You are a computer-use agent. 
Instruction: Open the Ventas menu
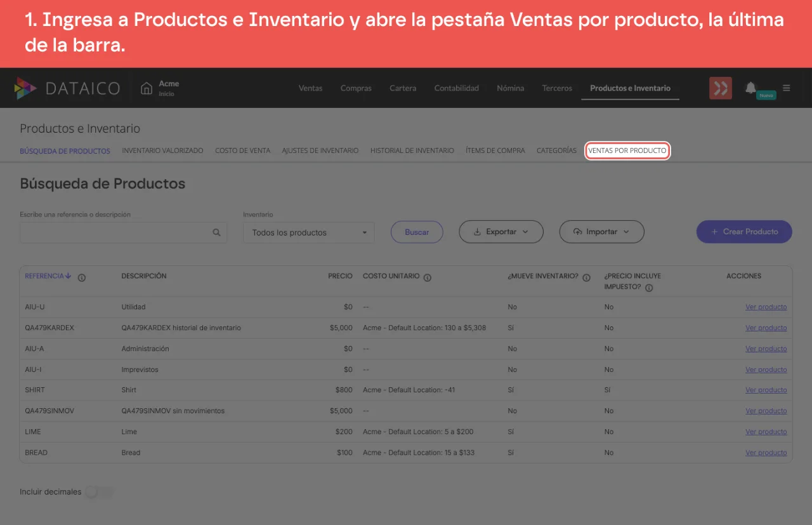click(x=311, y=88)
